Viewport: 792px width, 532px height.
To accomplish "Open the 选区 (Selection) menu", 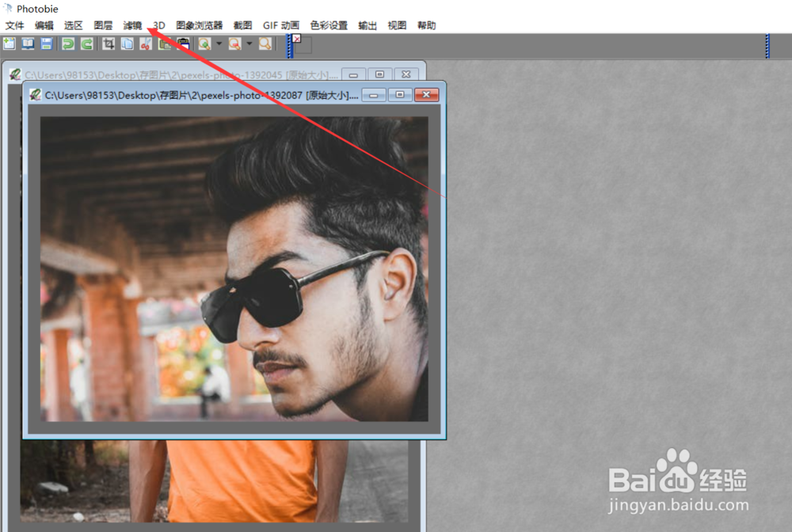I will (x=73, y=25).
